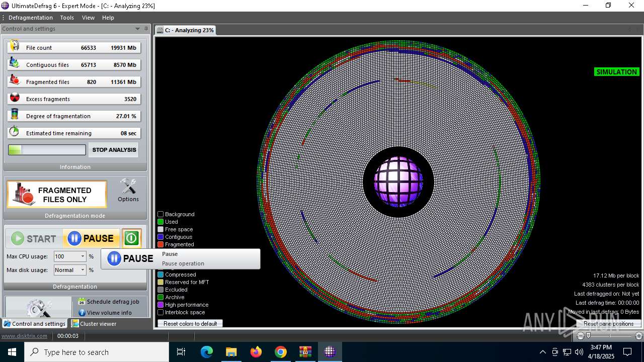Image resolution: width=644 pixels, height=362 pixels.
Task: Click the Archive green color swatch
Action: point(160,297)
